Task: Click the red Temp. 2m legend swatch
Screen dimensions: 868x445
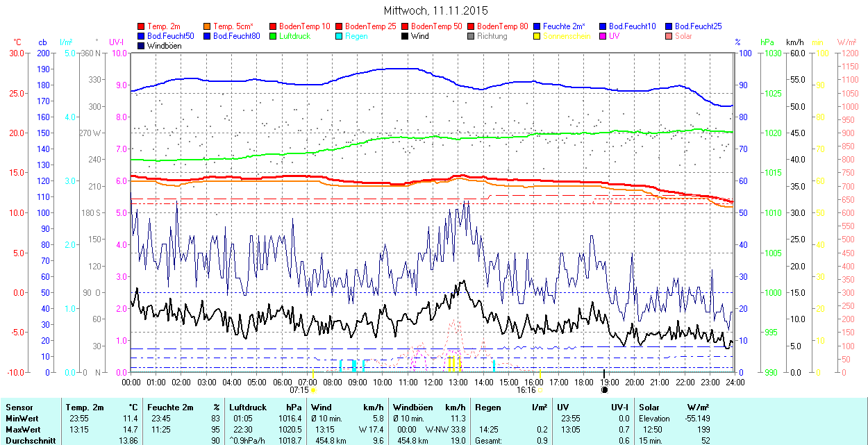Action: pyautogui.click(x=142, y=26)
